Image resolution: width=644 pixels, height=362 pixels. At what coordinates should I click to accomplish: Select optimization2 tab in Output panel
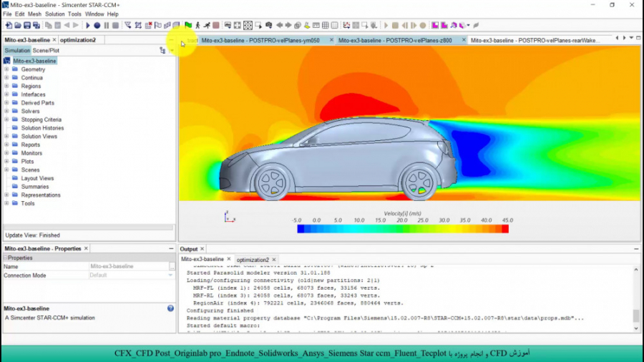[253, 260]
